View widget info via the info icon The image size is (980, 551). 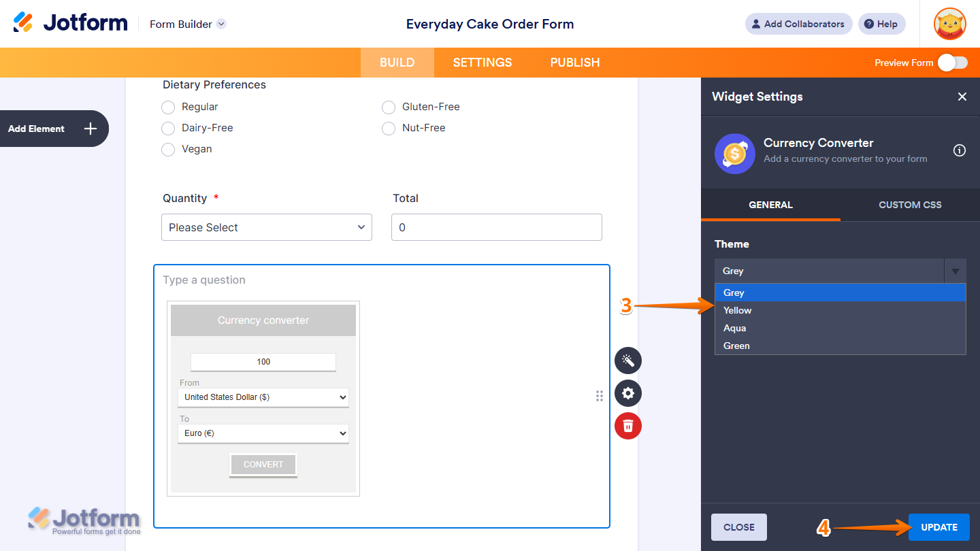[x=960, y=150]
